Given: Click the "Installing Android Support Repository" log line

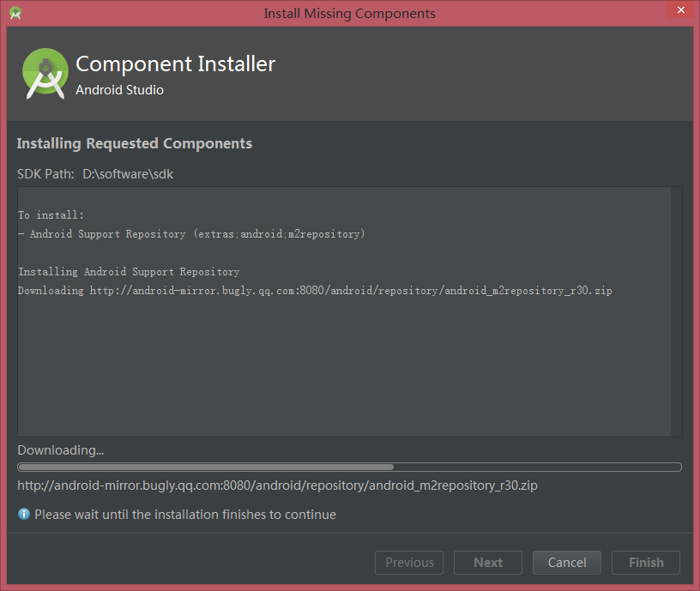Looking at the screenshot, I should (129, 271).
